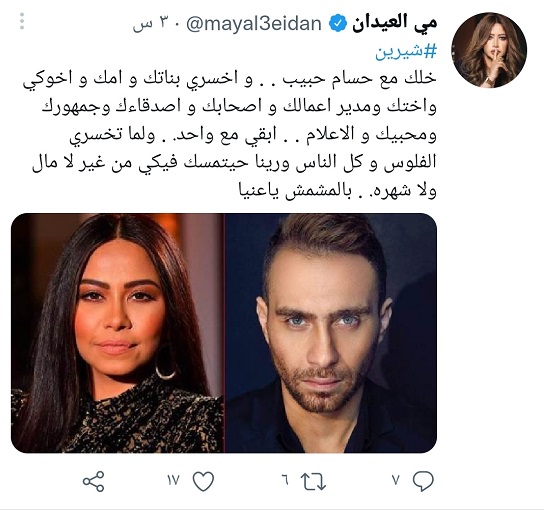Select the tweet text line starting خلك مع
The height and width of the screenshot is (511, 544).
coord(230,79)
